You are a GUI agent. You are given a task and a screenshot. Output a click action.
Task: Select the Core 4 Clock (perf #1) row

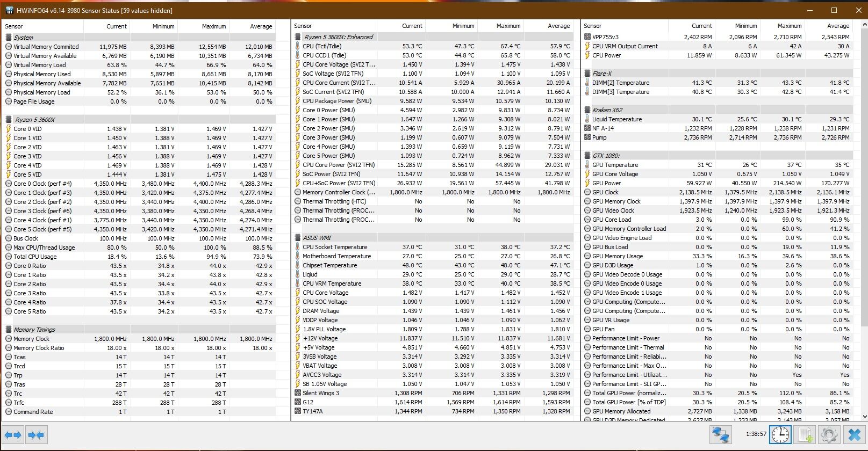click(x=139, y=220)
